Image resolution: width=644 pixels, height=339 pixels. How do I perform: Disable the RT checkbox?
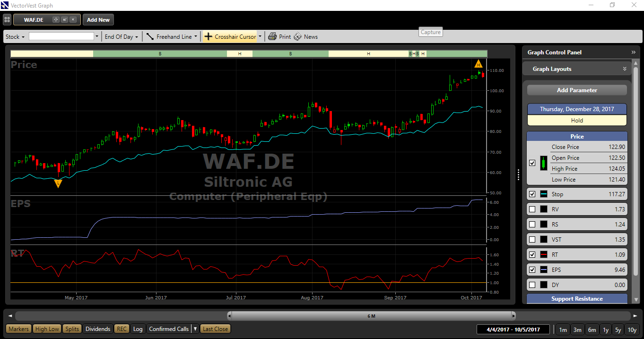click(x=532, y=255)
